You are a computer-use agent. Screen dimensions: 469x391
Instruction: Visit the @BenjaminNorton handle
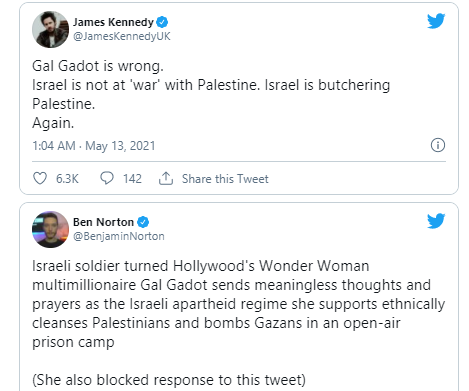[x=119, y=236]
